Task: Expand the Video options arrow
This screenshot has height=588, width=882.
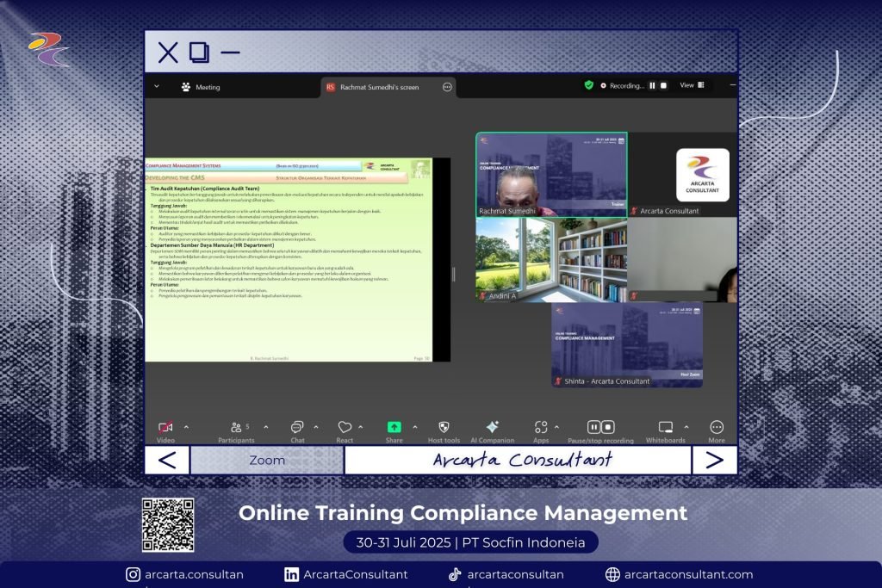Action: (x=187, y=427)
